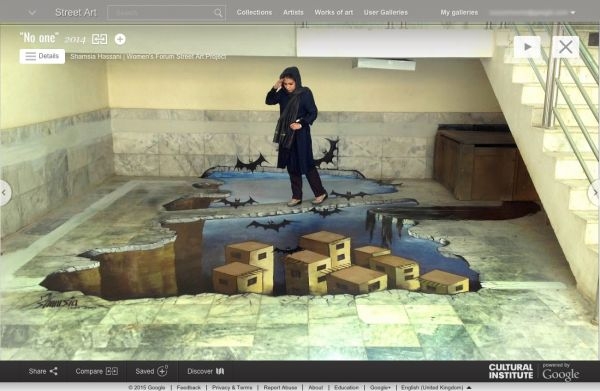Click the Shamsia Hassani artist link
This screenshot has width=600, height=391.
pos(96,57)
